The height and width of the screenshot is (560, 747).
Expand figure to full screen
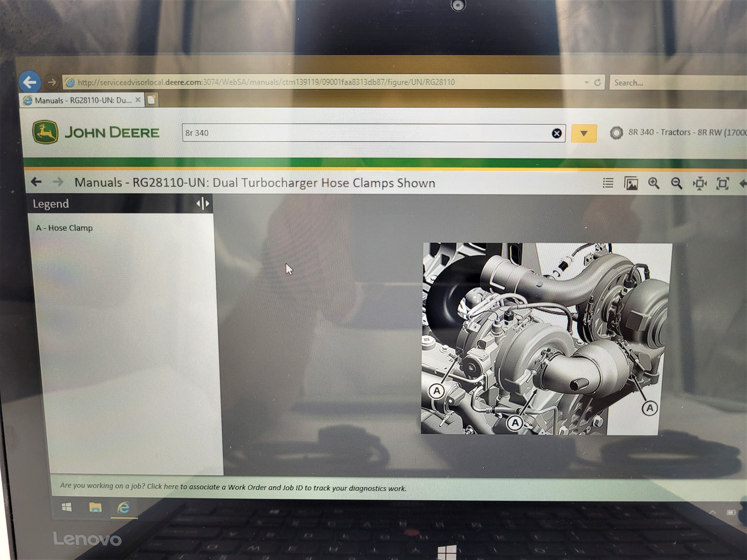[722, 183]
